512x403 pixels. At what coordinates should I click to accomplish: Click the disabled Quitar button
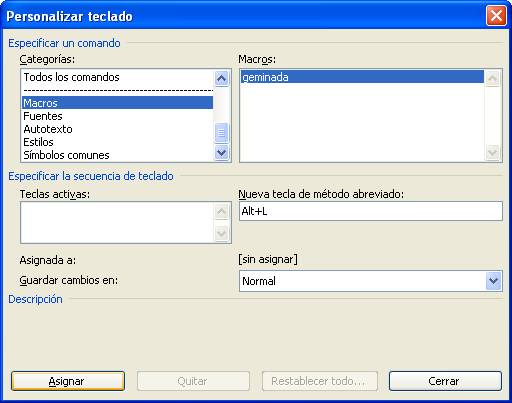pyautogui.click(x=193, y=381)
